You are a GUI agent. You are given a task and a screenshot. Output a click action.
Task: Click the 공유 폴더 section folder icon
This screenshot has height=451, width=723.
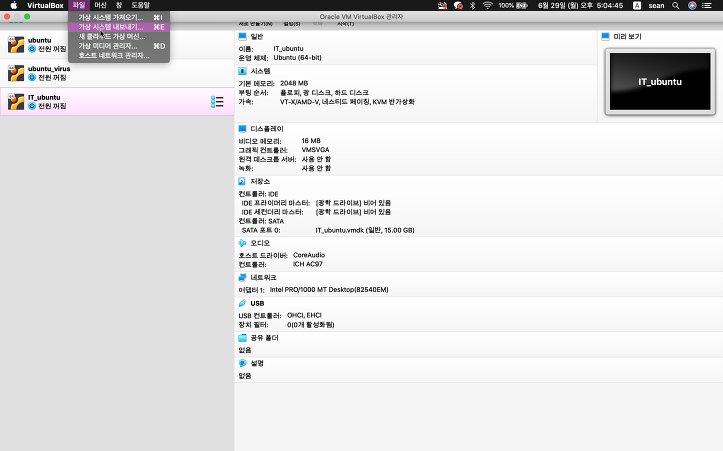coord(243,338)
